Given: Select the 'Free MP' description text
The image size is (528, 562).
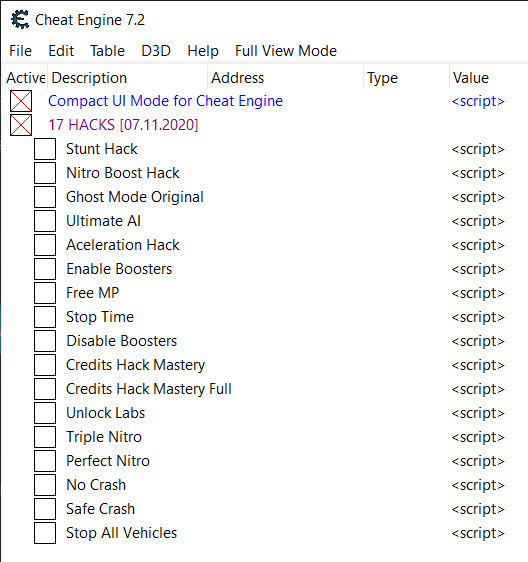Looking at the screenshot, I should coord(92,293).
